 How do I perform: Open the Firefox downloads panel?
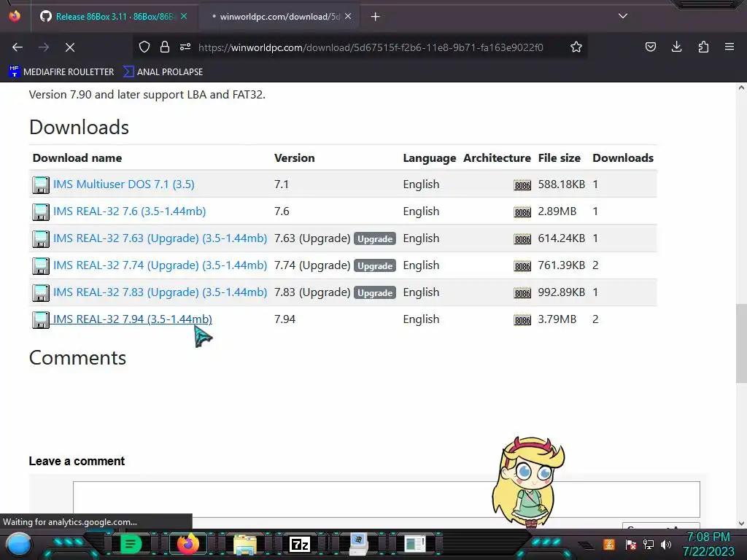[676, 47]
